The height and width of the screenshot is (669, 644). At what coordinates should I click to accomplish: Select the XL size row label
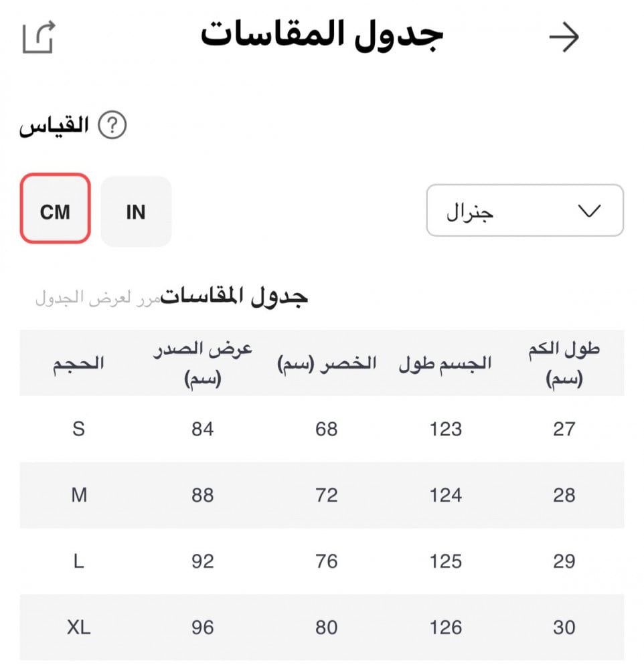(x=79, y=628)
